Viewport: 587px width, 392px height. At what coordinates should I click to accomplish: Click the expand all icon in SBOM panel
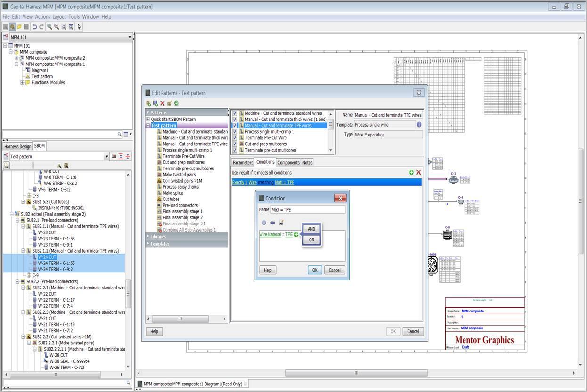coord(121,156)
